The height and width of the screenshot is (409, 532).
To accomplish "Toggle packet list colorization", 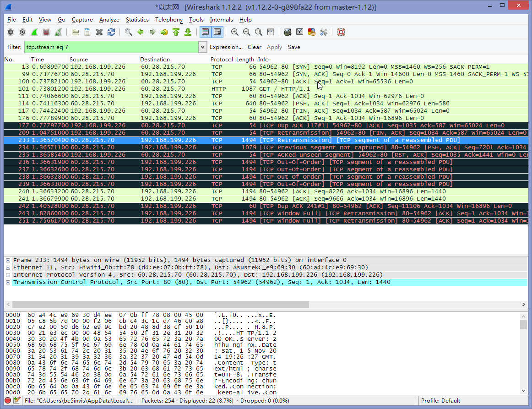I will (x=205, y=32).
